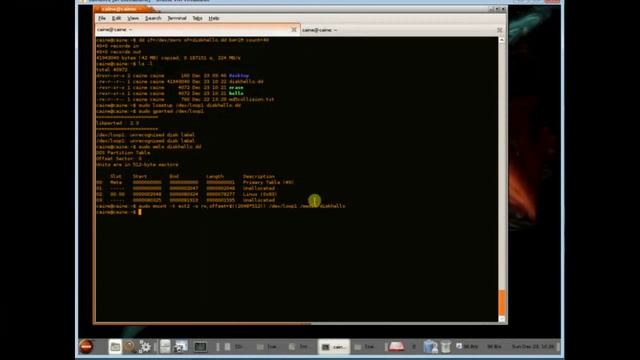
Task: Click the green 'hello' file name
Action: tap(236, 93)
